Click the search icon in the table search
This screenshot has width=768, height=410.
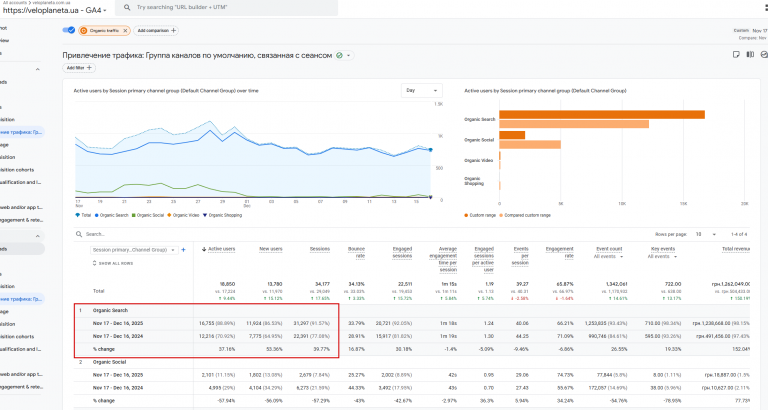pos(80,234)
